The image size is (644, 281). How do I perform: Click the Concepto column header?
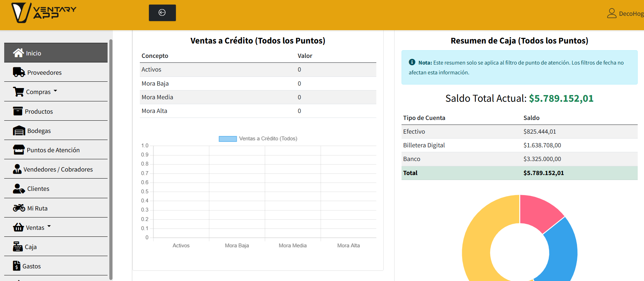click(x=155, y=56)
